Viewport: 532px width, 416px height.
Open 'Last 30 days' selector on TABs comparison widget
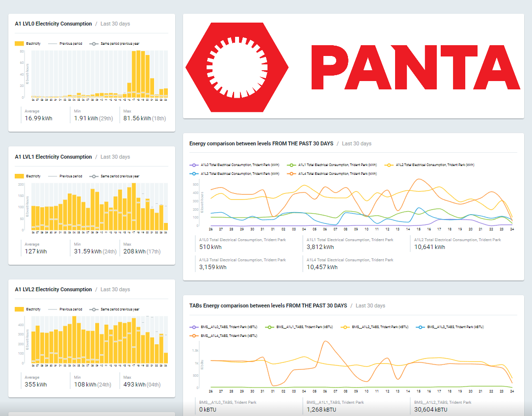[371, 305]
